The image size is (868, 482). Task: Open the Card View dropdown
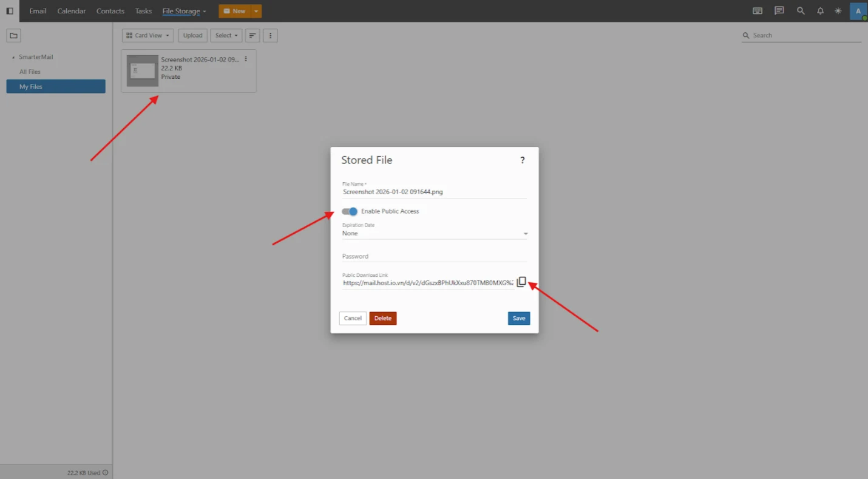(148, 36)
